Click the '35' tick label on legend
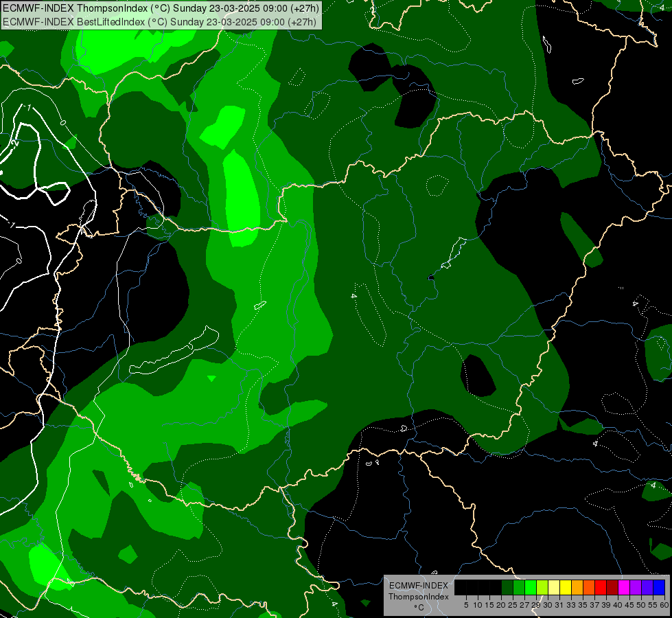Screen dimensions: 672x618 point(583,605)
